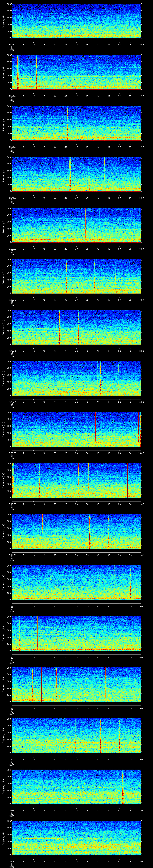Click the '13:12:00' start time label

click(x=12, y=606)
